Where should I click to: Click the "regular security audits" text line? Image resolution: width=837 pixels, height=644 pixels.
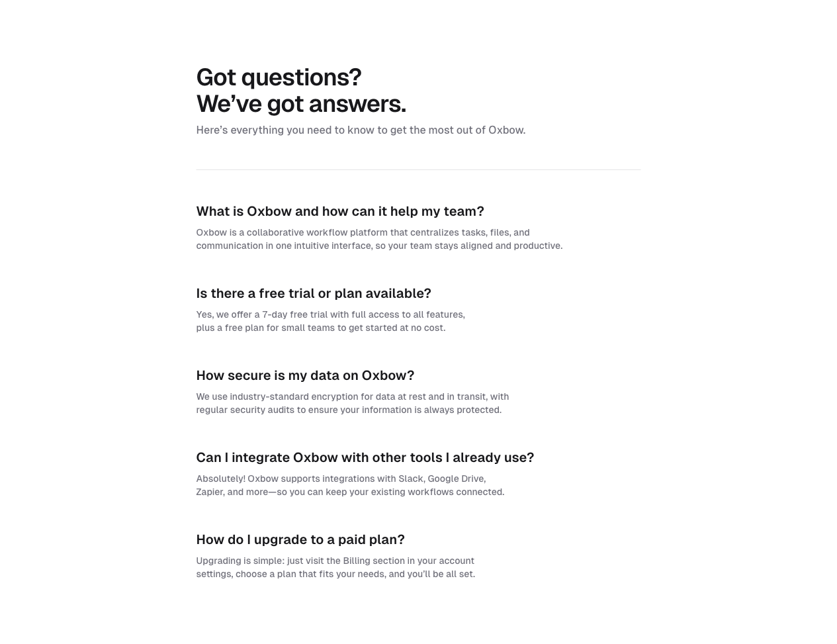(x=349, y=410)
